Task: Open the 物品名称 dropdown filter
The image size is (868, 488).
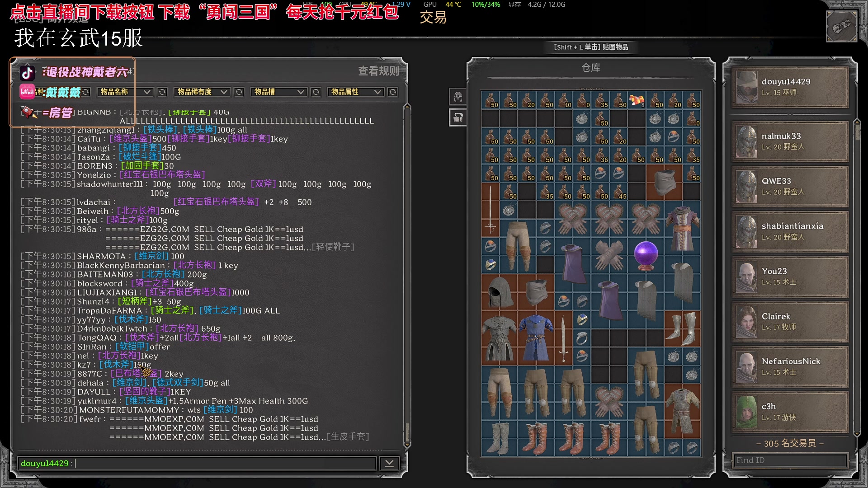Action: point(125,92)
